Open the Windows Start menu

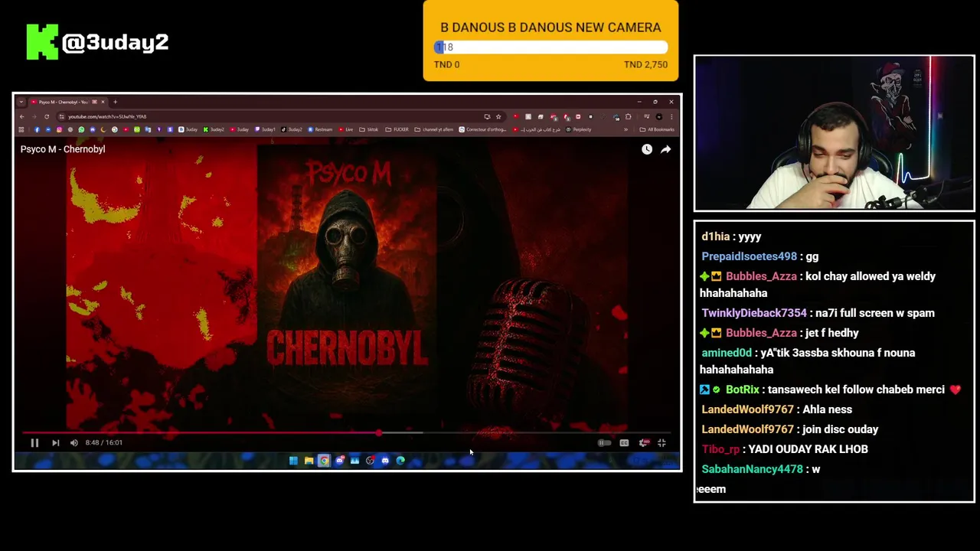tap(293, 461)
